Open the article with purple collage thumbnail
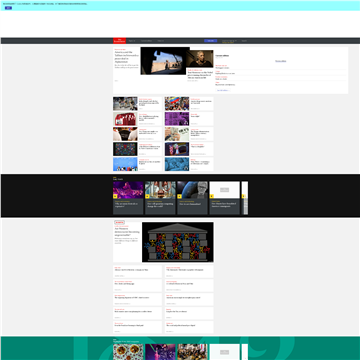The width and height of the screenshot is (360, 360). tap(177, 119)
